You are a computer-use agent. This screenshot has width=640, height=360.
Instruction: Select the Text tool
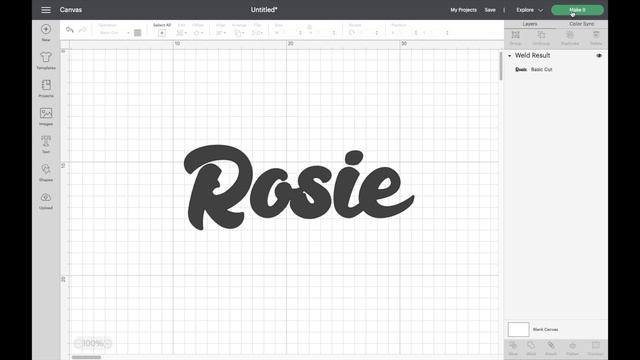(x=46, y=141)
